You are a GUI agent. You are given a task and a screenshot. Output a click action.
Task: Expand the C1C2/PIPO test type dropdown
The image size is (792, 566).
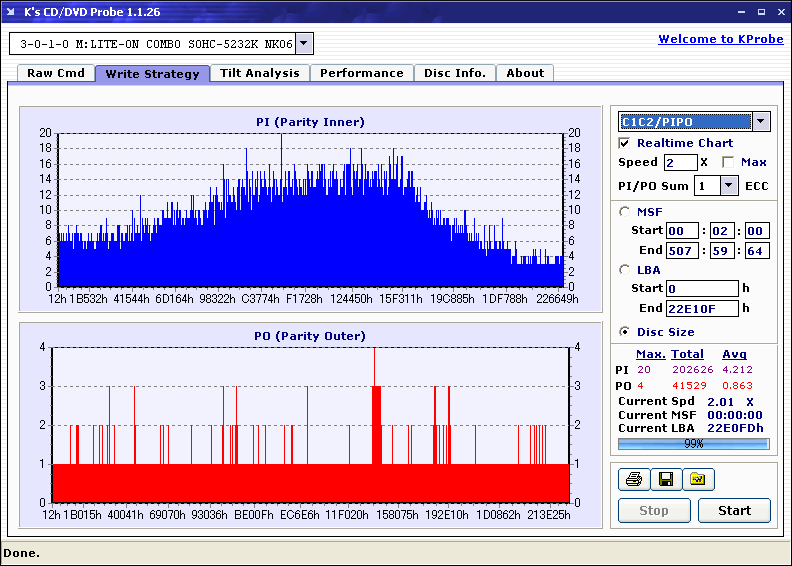pyautogui.click(x=761, y=122)
